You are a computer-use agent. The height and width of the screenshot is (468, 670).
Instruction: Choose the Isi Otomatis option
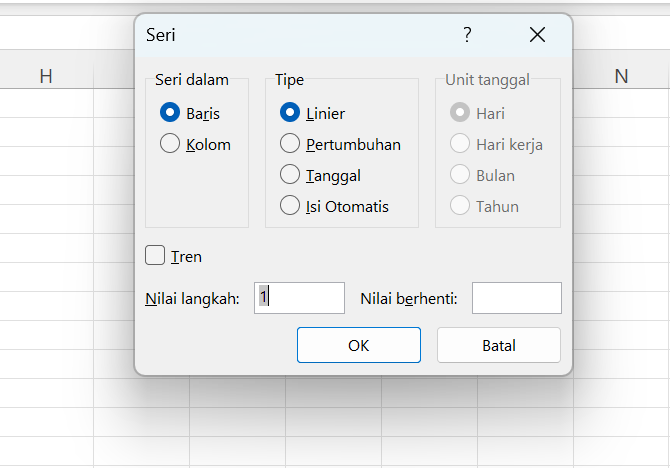pyautogui.click(x=290, y=206)
